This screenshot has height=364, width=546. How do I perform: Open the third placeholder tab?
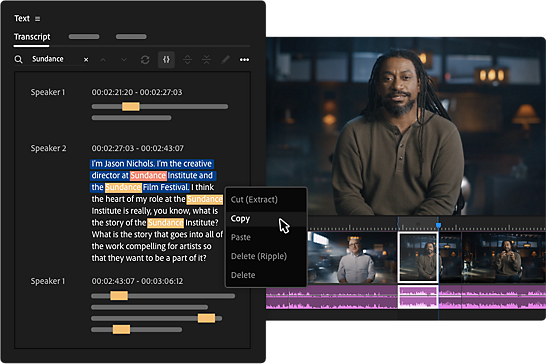coord(131,37)
